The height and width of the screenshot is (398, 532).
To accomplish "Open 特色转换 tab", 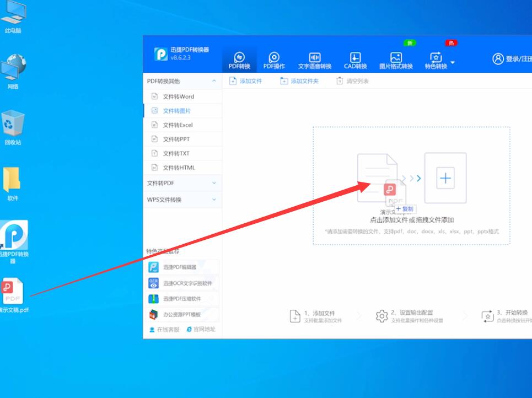I will pyautogui.click(x=436, y=61).
